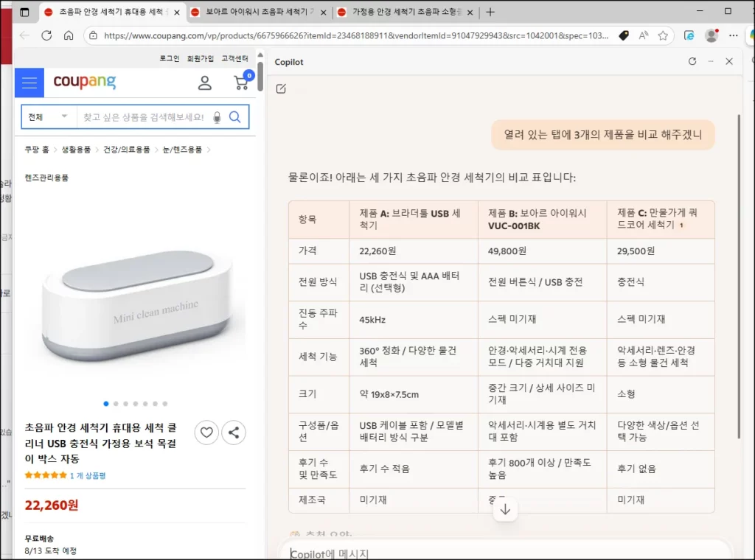The height and width of the screenshot is (560, 755).
Task: Share this product via share icon
Action: pos(234,433)
